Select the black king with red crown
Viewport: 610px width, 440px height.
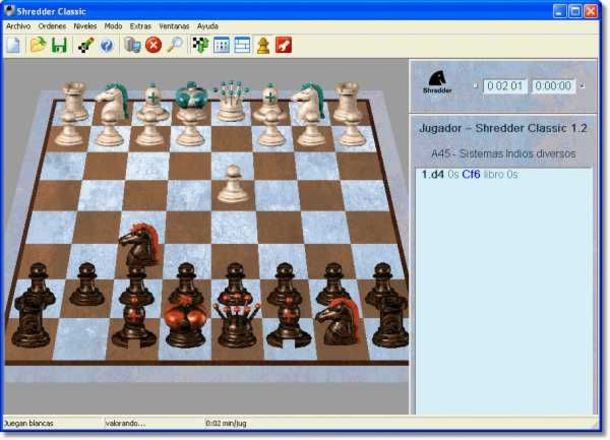[x=186, y=323]
